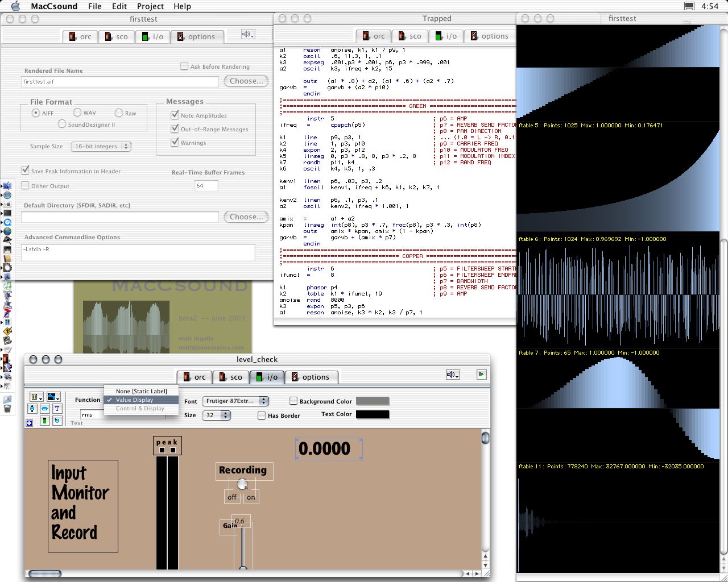Open the Project menu
Viewport: 728px width, 582px height.
[150, 6]
